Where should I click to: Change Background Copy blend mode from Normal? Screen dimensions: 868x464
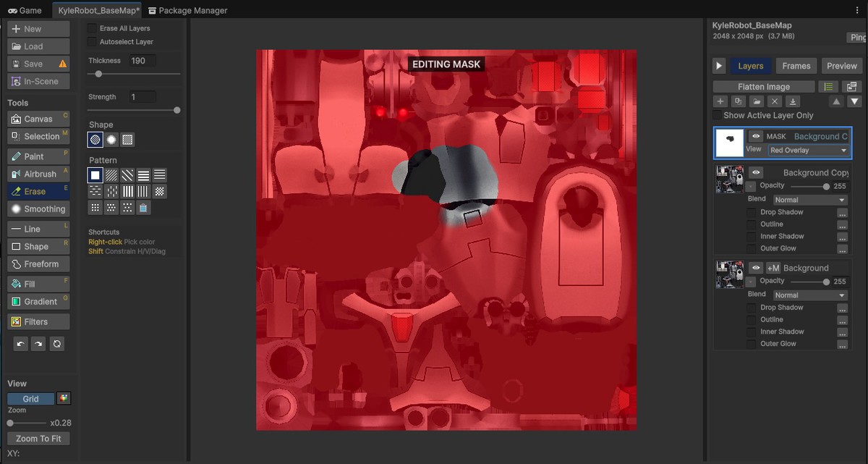(809, 199)
